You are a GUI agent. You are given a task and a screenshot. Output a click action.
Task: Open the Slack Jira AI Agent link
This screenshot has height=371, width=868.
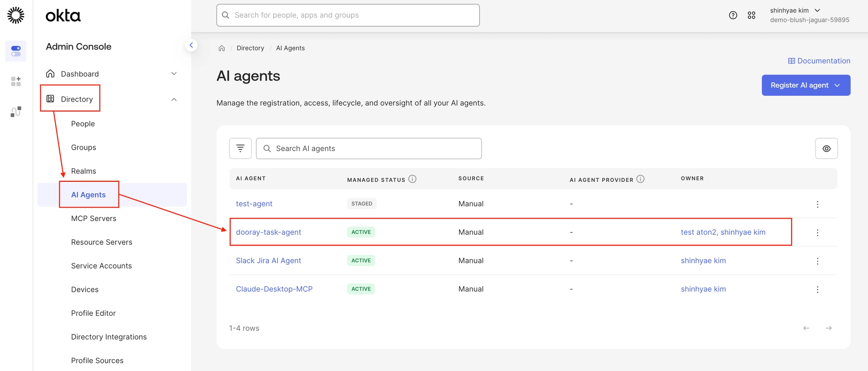tap(268, 260)
